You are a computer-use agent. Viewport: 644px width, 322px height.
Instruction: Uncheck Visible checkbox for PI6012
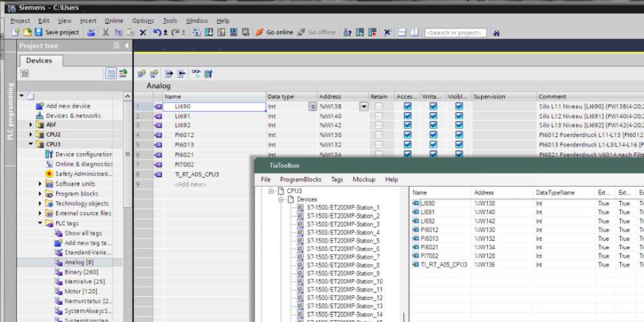(x=459, y=135)
